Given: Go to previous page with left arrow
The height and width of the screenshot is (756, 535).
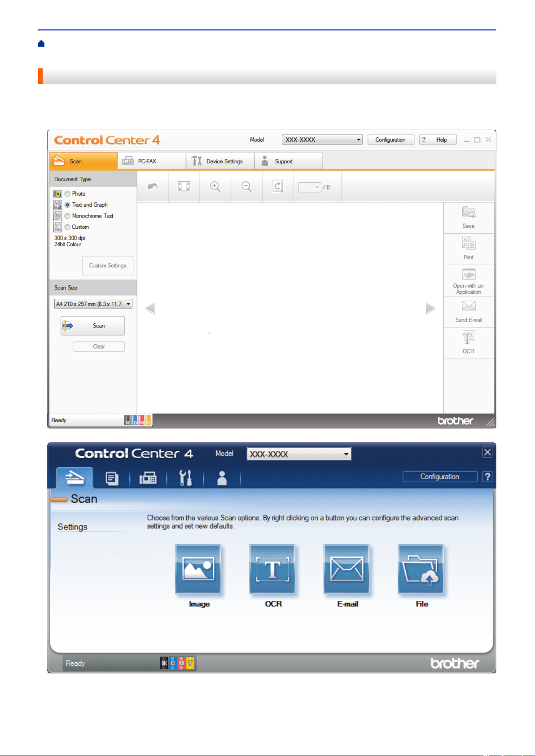Looking at the screenshot, I should point(150,308).
